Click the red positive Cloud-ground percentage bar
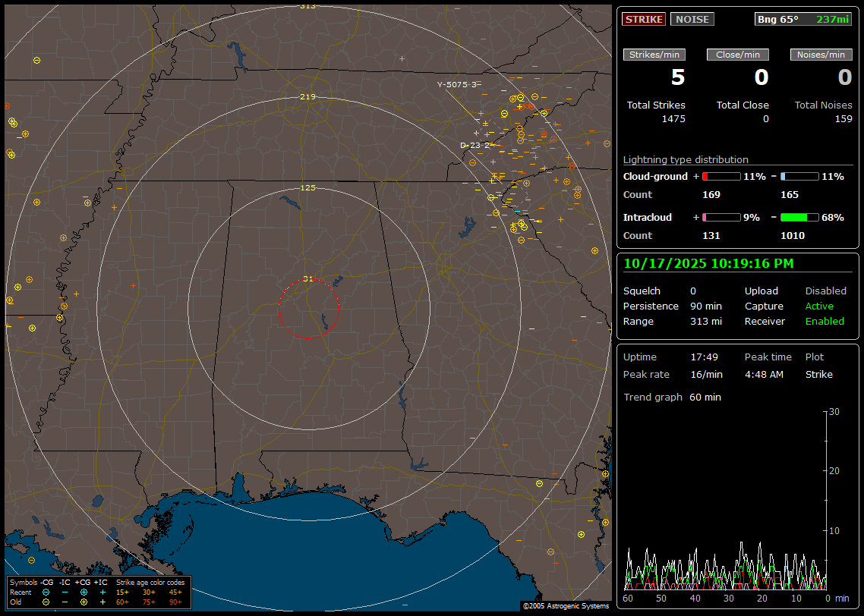 point(721,176)
